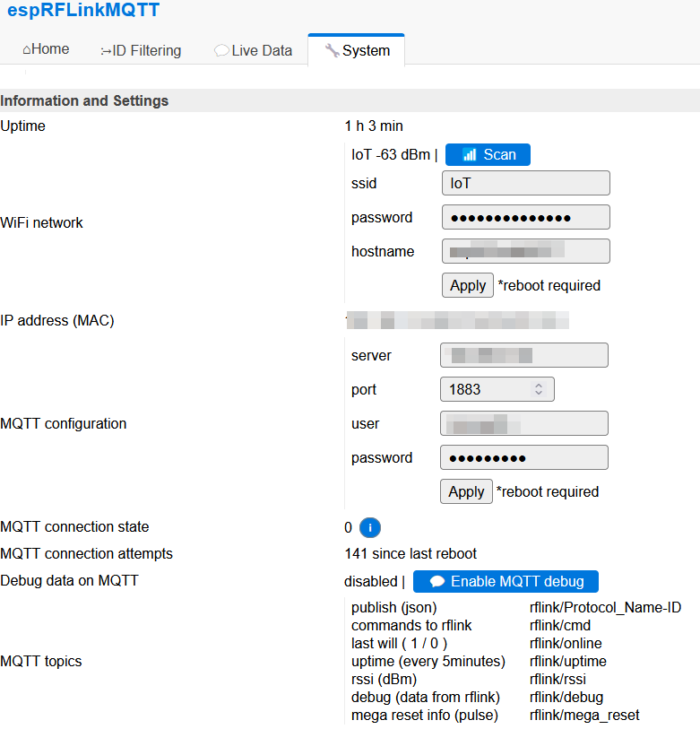Click the Scan button with signal icon
700x729 pixels.
[x=488, y=155]
